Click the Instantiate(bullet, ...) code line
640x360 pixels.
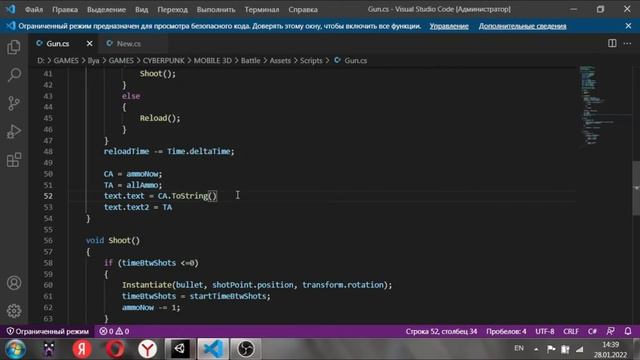(x=257, y=285)
